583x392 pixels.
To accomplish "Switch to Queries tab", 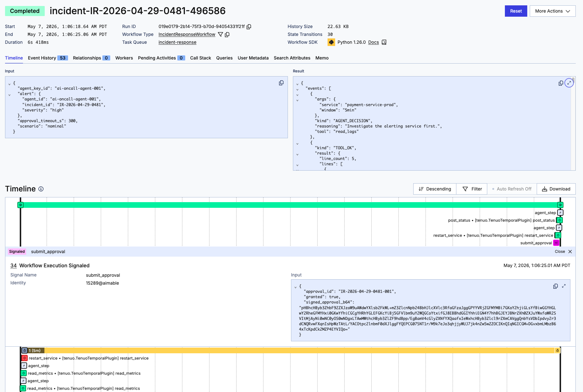I will [x=224, y=58].
